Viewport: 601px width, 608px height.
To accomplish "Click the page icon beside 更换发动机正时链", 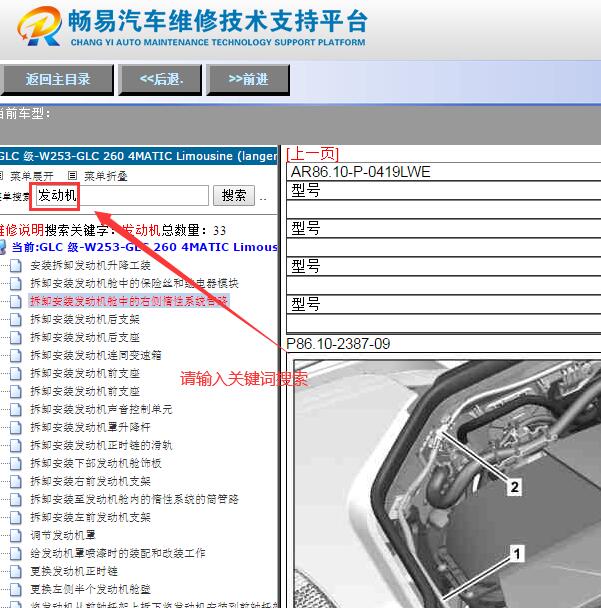I will [16, 571].
